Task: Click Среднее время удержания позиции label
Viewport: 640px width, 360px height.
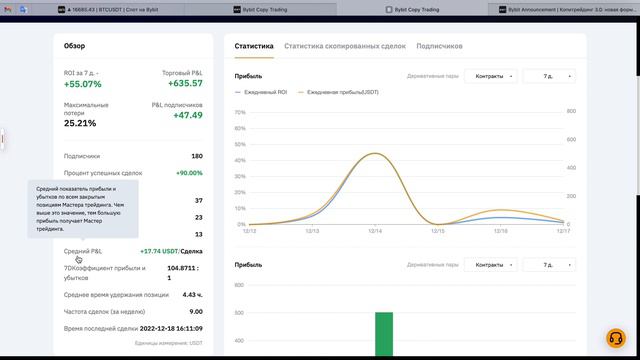Action: 116,295
